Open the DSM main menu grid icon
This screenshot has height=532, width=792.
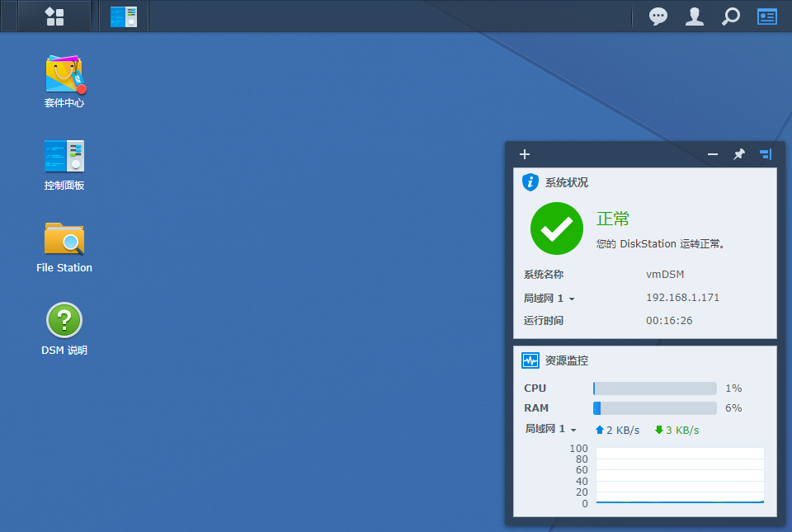tap(54, 16)
